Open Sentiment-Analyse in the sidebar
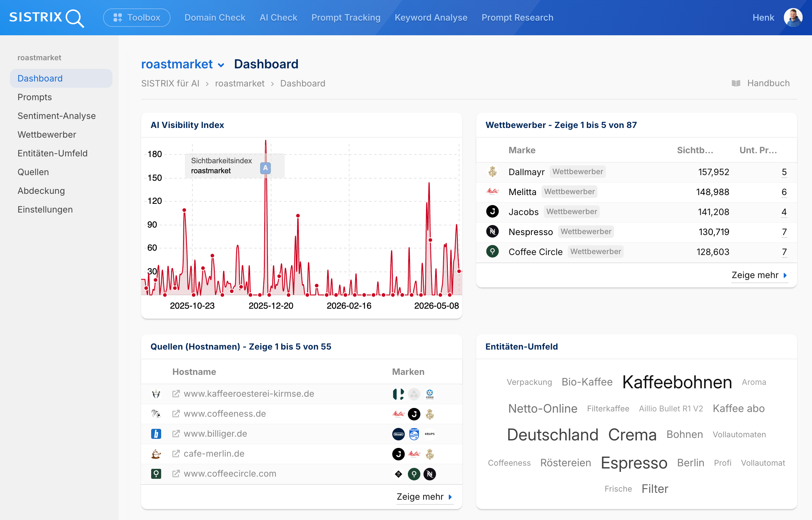This screenshot has width=812, height=520. (57, 116)
